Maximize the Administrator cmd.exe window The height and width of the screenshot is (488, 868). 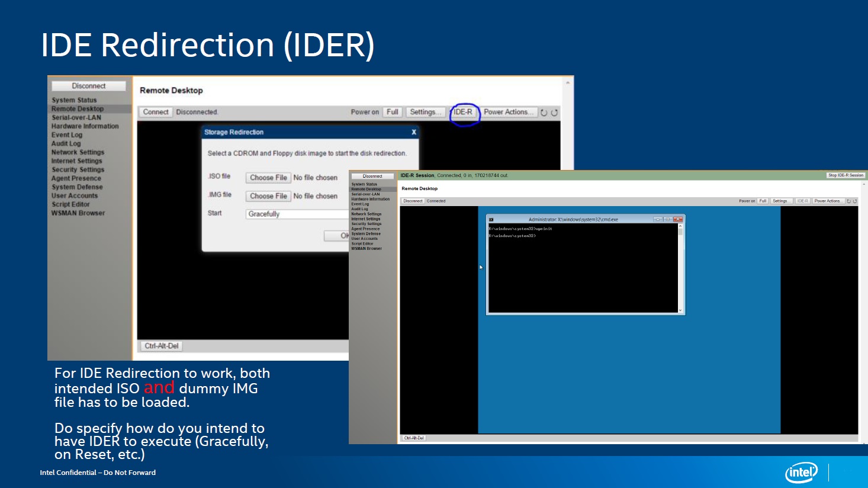[x=668, y=219]
